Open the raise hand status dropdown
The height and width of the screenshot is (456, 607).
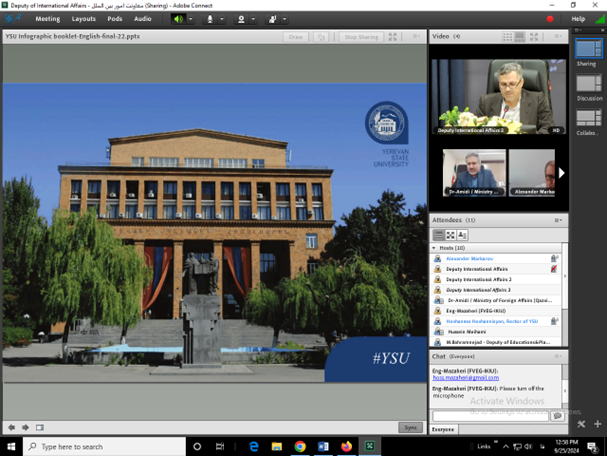click(x=285, y=19)
